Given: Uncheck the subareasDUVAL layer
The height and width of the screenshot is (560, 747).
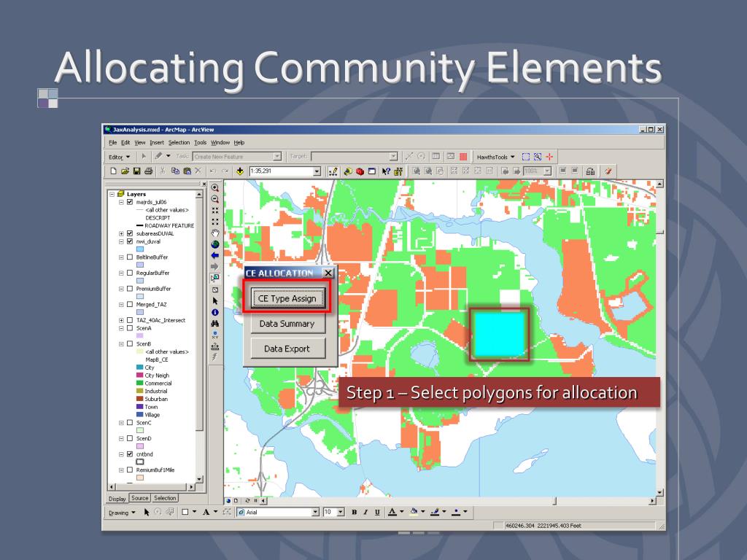Looking at the screenshot, I should click(130, 233).
